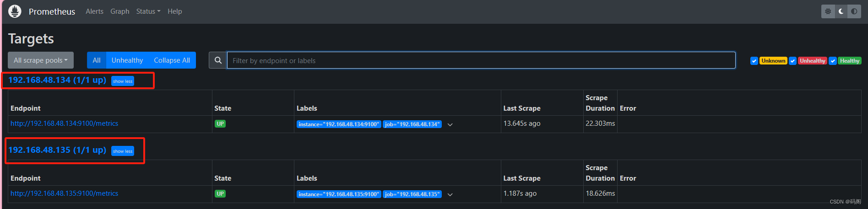
Task: Click the search magnifier icon
Action: coord(218,60)
